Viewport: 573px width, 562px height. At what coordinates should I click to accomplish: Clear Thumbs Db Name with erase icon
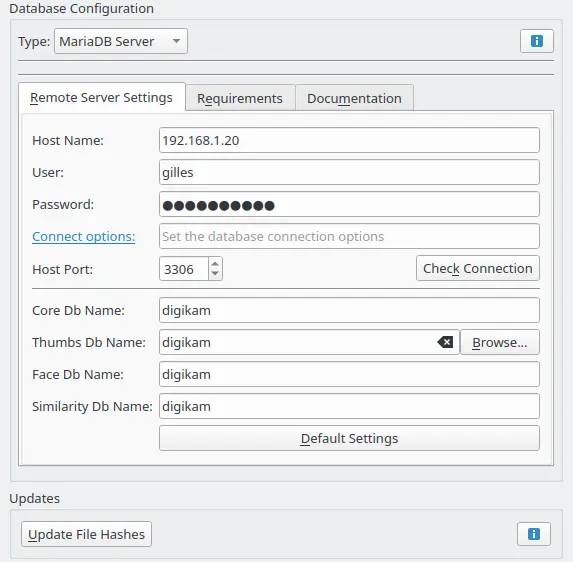(445, 342)
